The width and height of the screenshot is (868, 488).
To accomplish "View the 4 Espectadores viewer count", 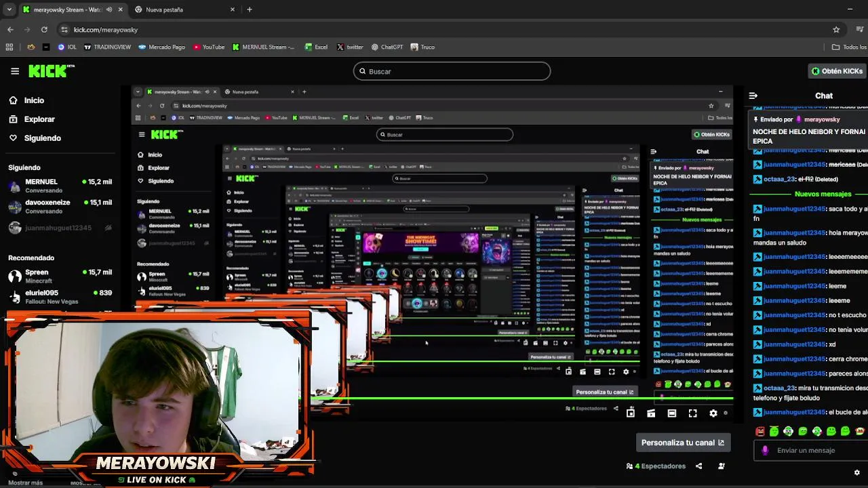I will [656, 466].
